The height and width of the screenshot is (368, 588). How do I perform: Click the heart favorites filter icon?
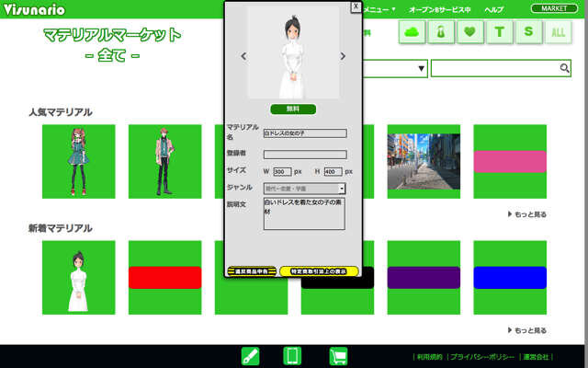click(469, 32)
